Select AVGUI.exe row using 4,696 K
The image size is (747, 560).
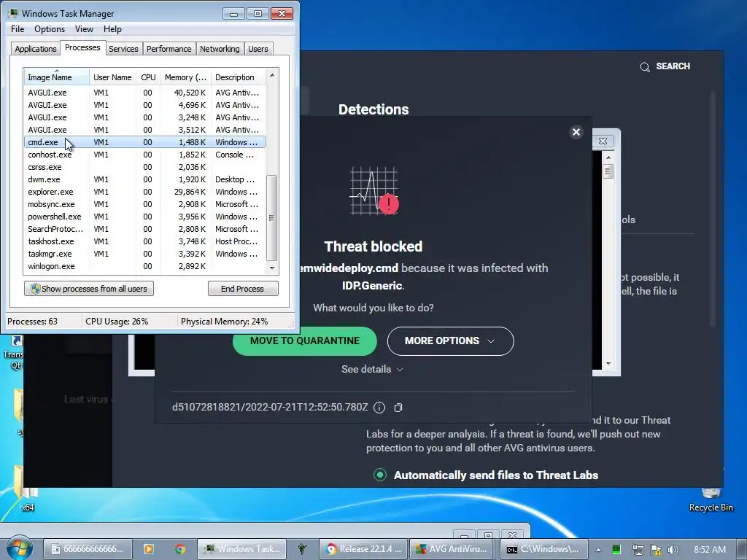click(144, 105)
